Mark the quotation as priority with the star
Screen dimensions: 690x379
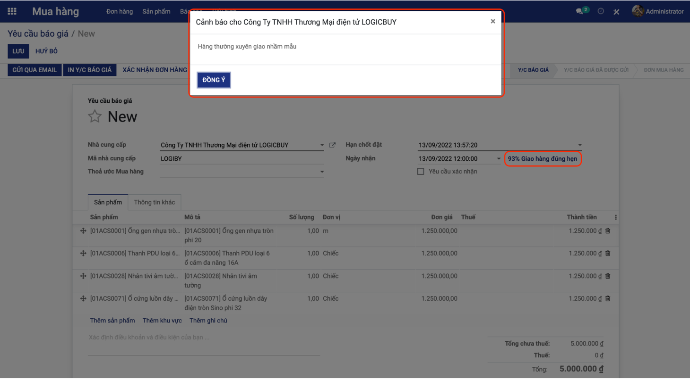point(95,117)
